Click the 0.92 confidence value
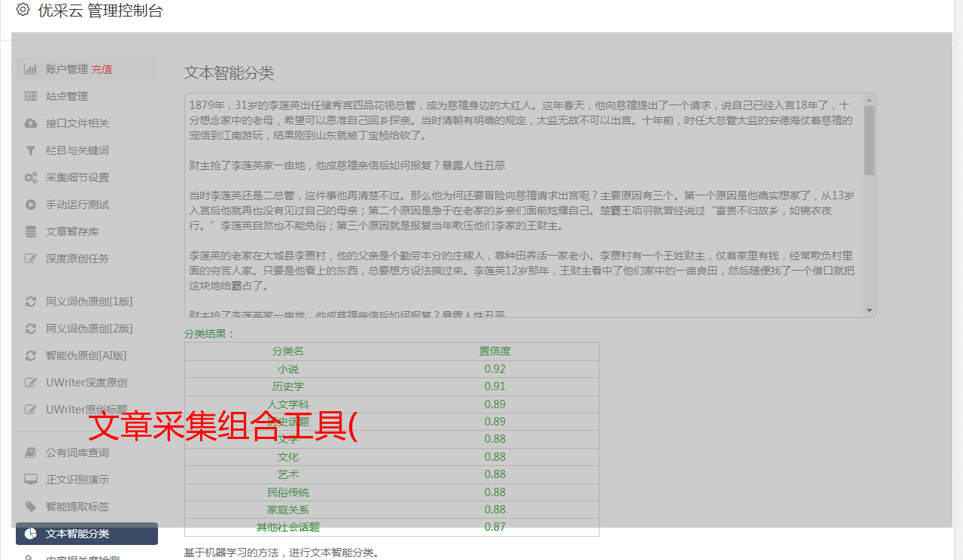This screenshot has width=963, height=560. (495, 369)
